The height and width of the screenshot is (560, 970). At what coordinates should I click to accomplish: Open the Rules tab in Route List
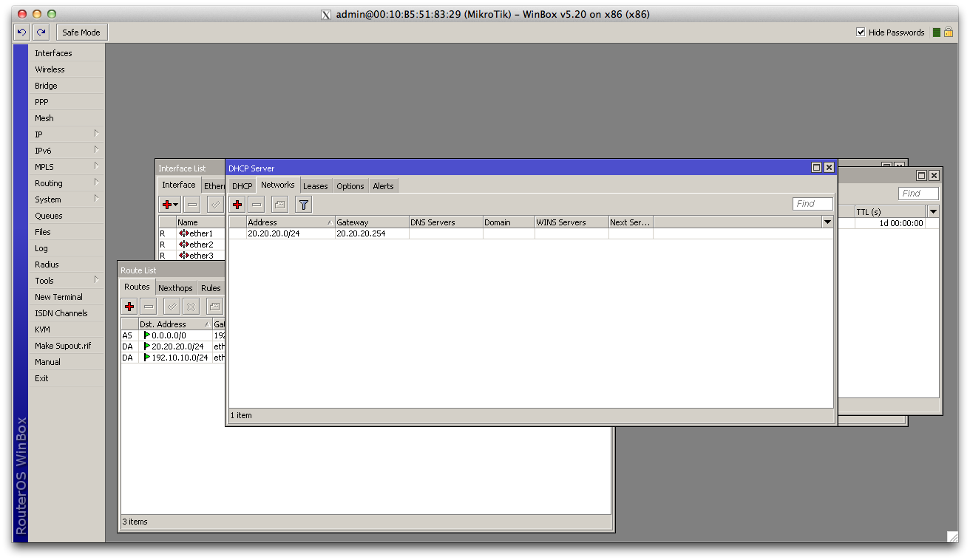click(211, 288)
